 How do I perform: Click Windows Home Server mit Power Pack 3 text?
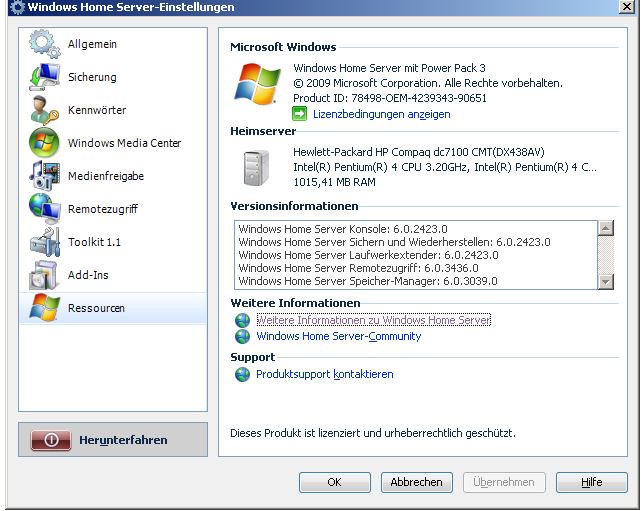[389, 68]
